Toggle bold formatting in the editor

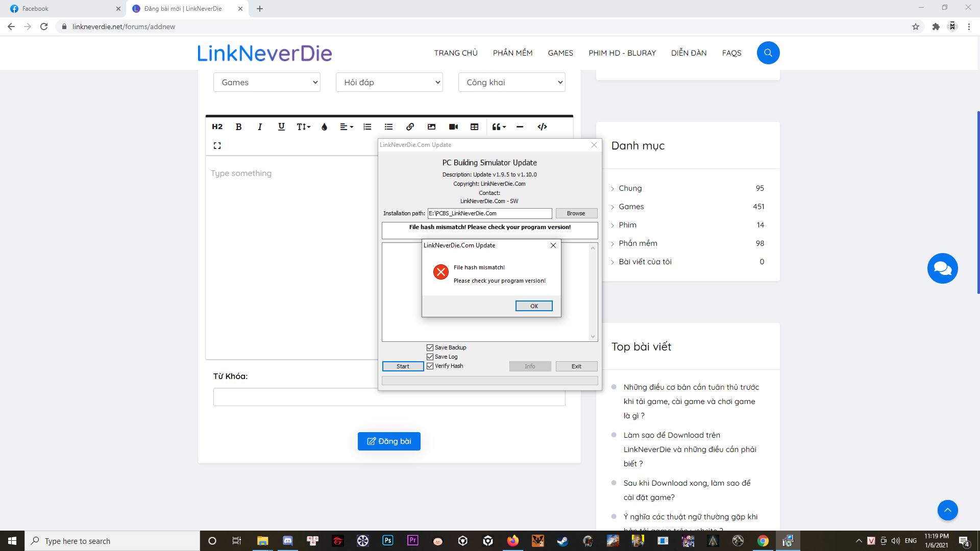click(x=238, y=127)
